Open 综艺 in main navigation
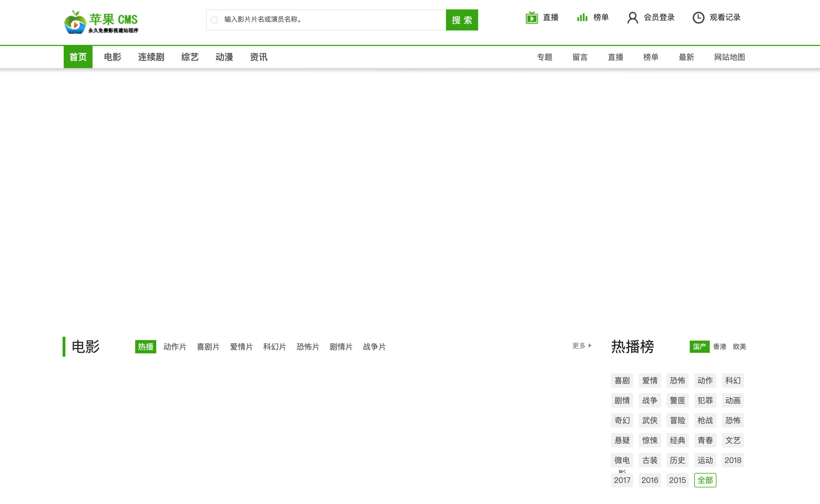 (x=190, y=57)
